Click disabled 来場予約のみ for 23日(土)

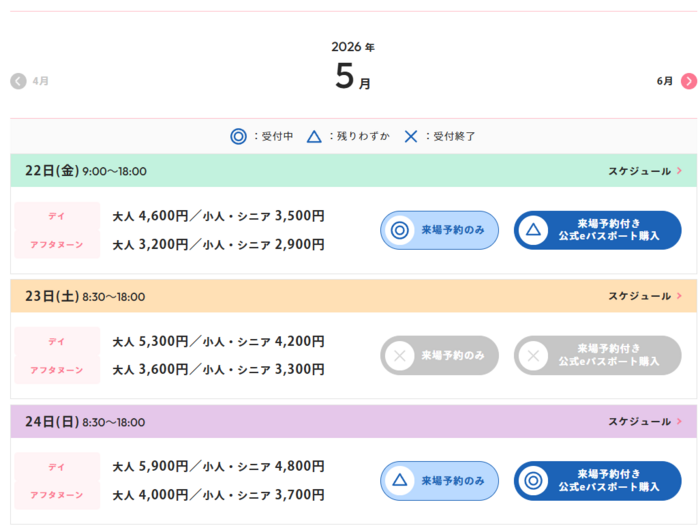click(439, 356)
